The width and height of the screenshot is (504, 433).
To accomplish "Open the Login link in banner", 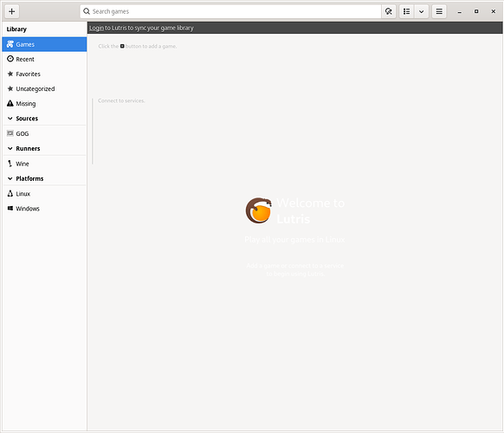I will click(x=96, y=28).
